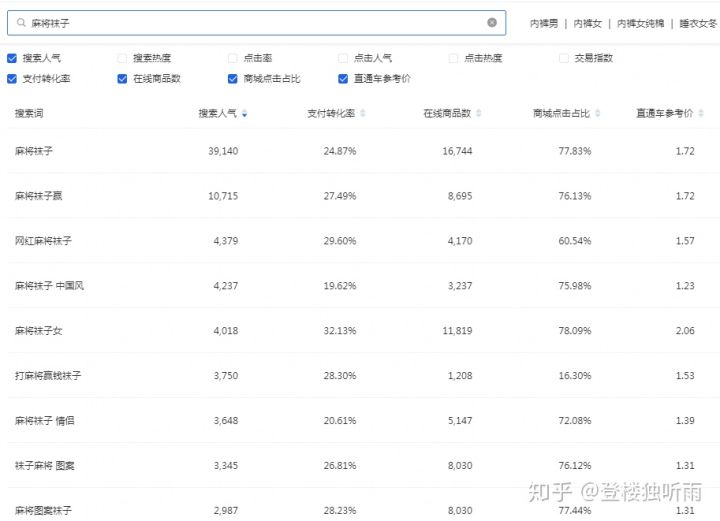
Task: Uncheck the 支付转化率 checkbox
Action: coord(12,78)
